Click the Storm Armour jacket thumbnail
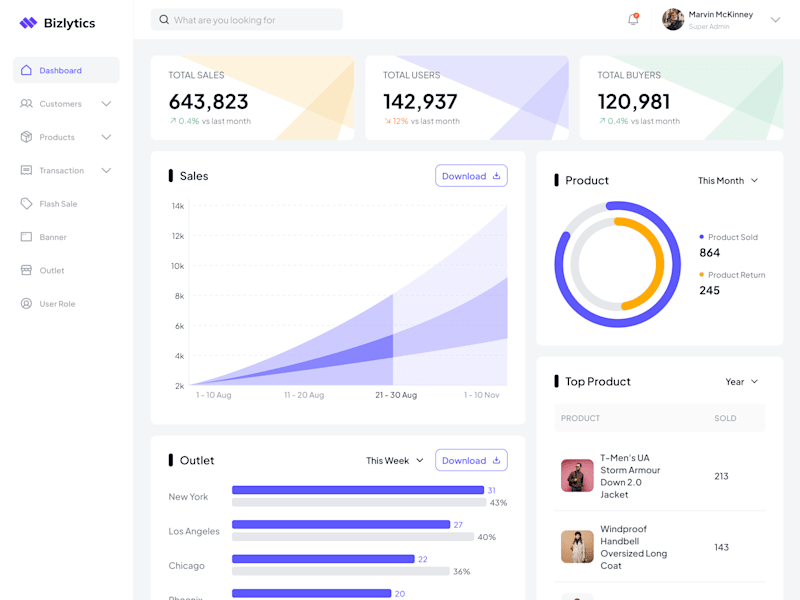This screenshot has width=800, height=600. [x=577, y=476]
